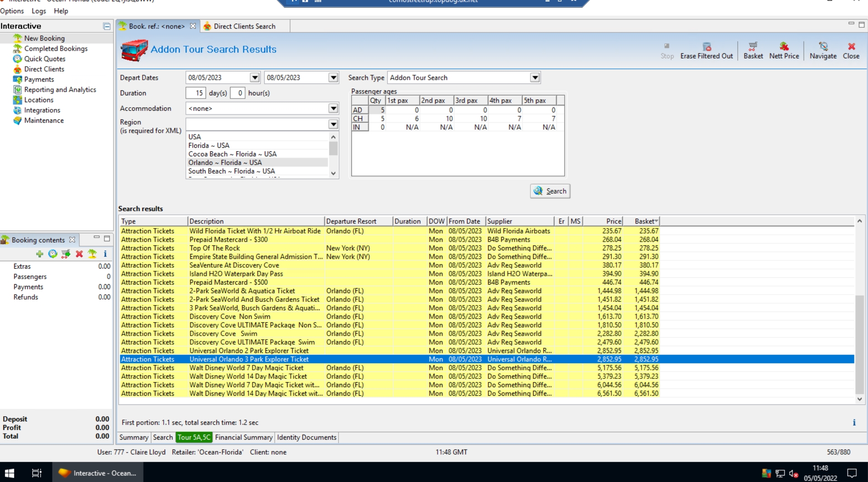Viewport: 868px width, 482px height.
Task: Click the Duration hours input field
Action: [x=238, y=93]
